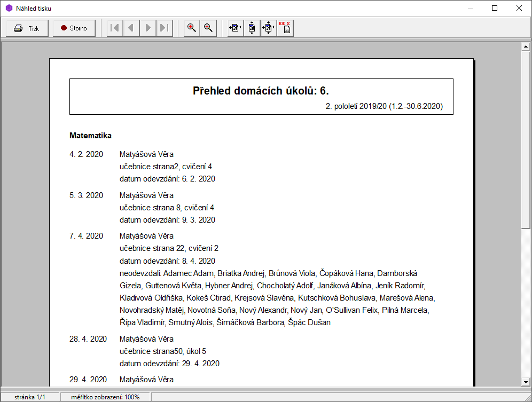Viewport: 532px width, 402px height.
Task: Click the text učebnice strana 22, cvičení 2
Action: (x=169, y=248)
